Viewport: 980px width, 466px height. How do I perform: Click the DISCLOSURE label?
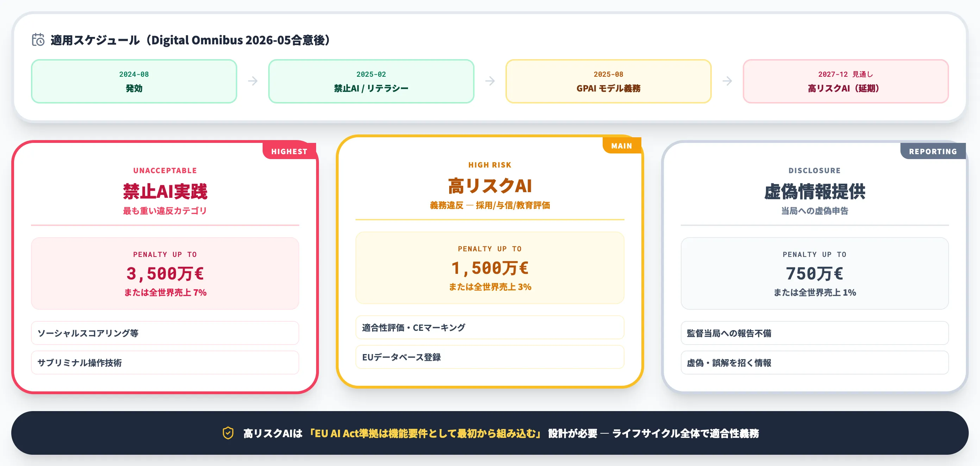(815, 170)
